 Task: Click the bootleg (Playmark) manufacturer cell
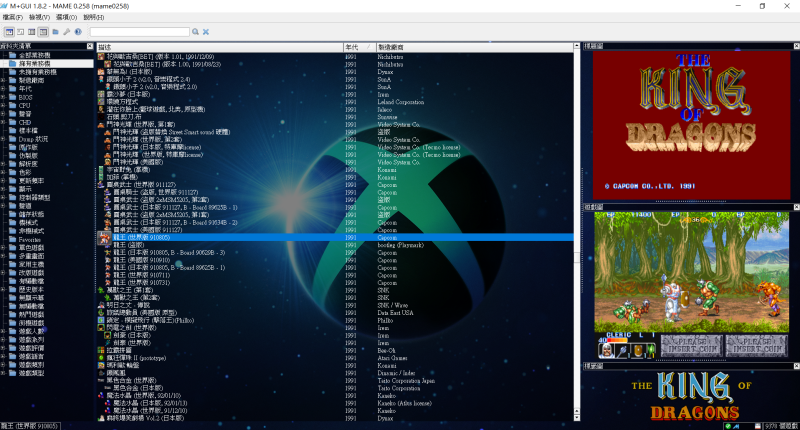pyautogui.click(x=401, y=245)
